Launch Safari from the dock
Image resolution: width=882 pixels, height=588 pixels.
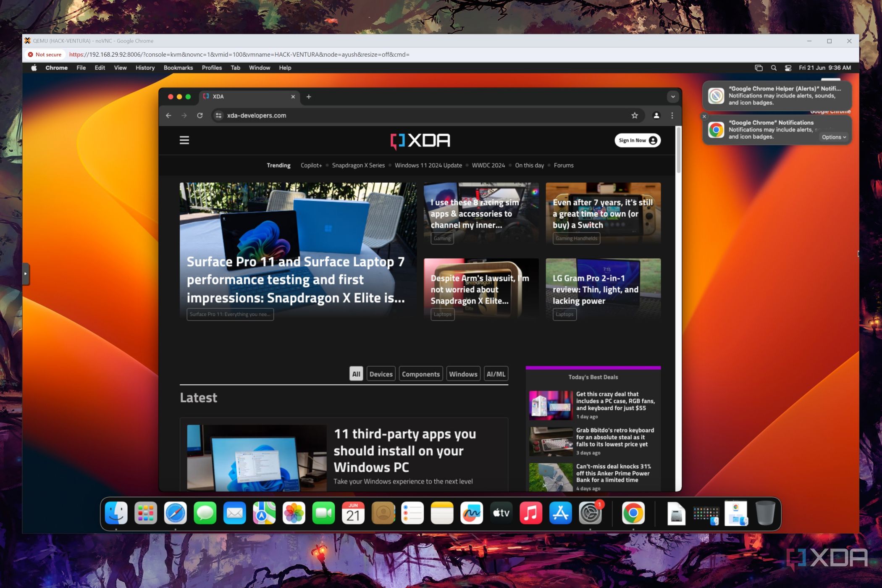pos(175,513)
